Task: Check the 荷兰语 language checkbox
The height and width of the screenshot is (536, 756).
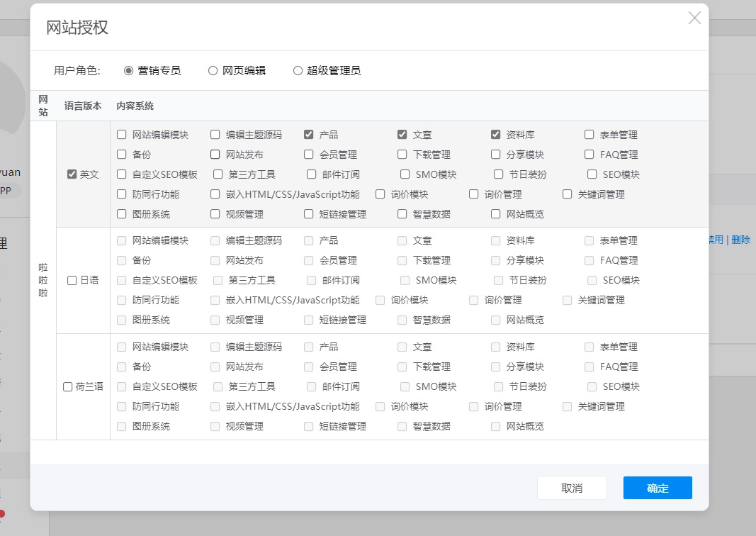Action: pos(67,387)
